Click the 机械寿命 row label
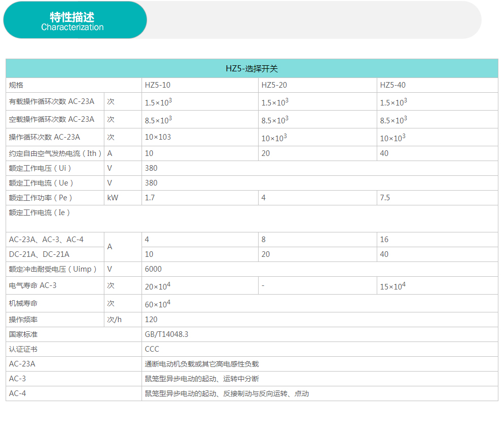Image resolution: width=504 pixels, height=421 pixels. [23, 303]
